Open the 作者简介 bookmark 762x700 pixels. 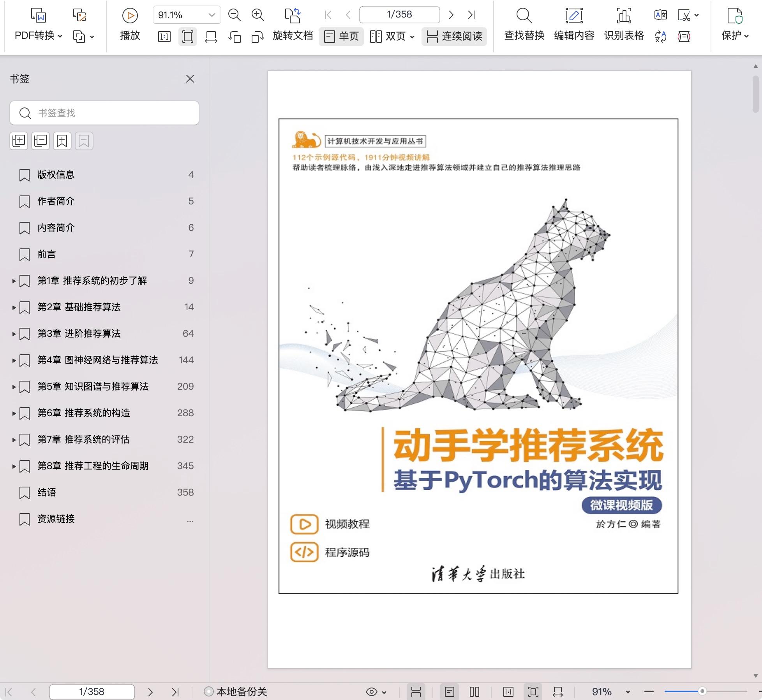pos(56,201)
